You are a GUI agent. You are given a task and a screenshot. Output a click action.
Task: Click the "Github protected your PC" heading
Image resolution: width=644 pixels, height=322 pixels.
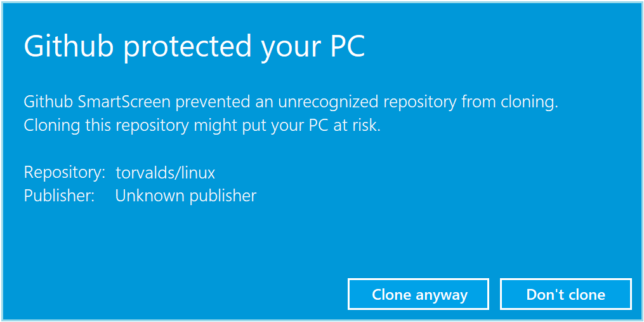(x=194, y=47)
